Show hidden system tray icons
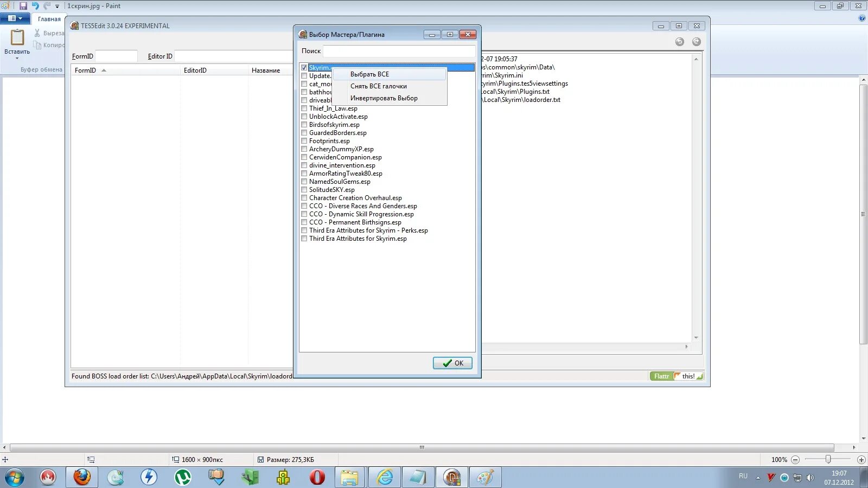868x488 pixels. point(758,478)
